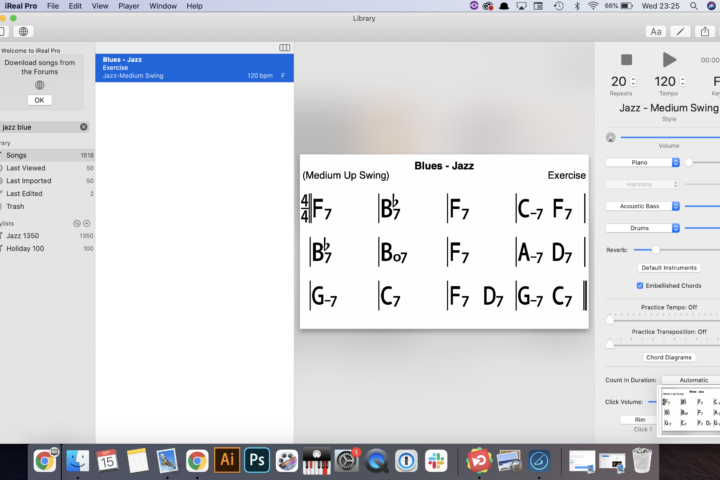720x480 pixels.
Task: Add a new playlist with plus icon
Action: [86, 223]
